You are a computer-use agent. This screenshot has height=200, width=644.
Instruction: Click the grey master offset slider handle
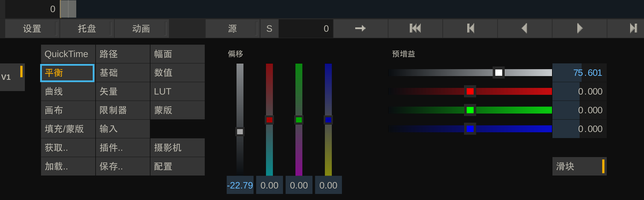[240, 132]
